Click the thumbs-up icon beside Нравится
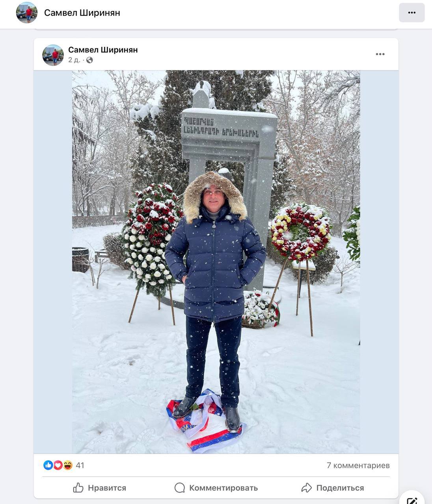The height and width of the screenshot is (504, 432). pyautogui.click(x=78, y=488)
